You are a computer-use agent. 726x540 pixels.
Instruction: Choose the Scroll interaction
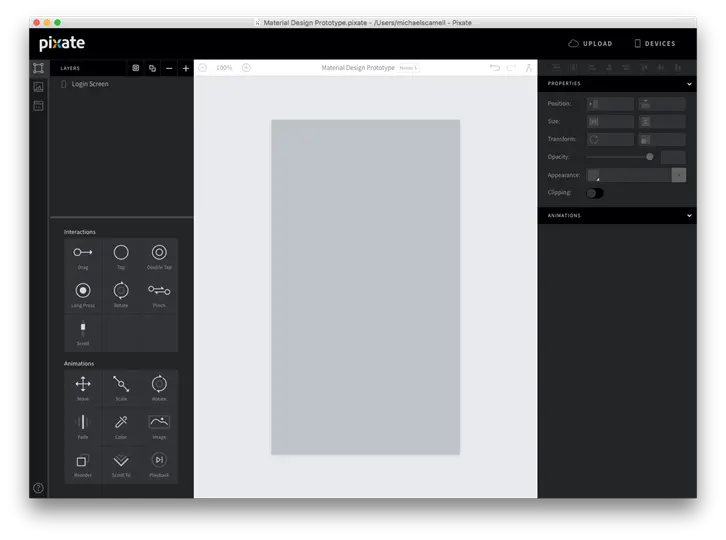point(83,333)
